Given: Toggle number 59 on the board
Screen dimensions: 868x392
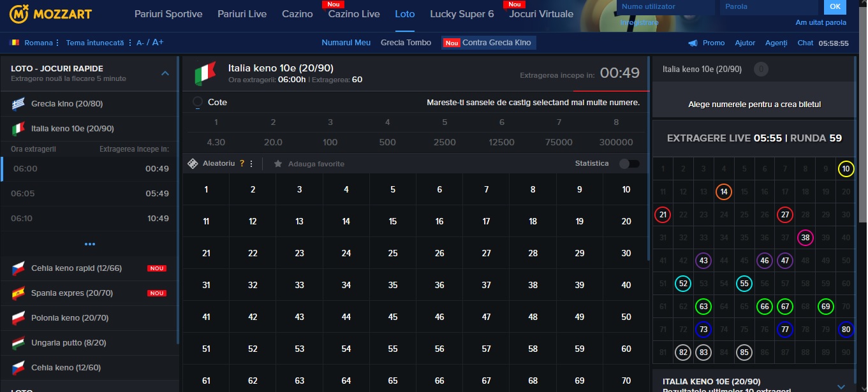Looking at the screenshot, I should (x=580, y=349).
